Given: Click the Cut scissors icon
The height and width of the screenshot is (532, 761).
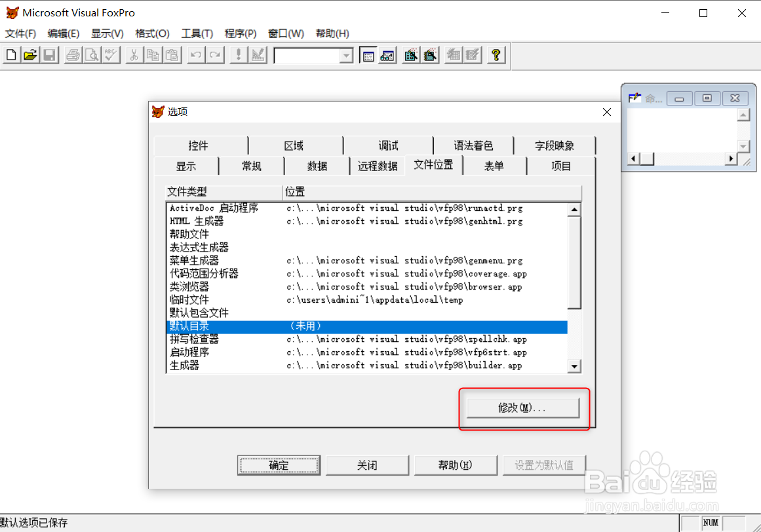Looking at the screenshot, I should pyautogui.click(x=134, y=55).
